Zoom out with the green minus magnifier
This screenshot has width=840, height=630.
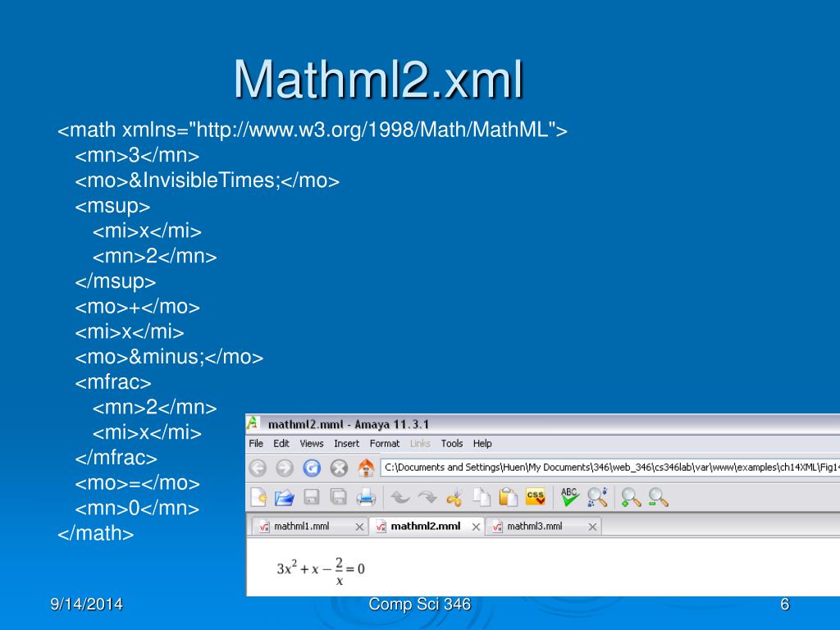(658, 498)
